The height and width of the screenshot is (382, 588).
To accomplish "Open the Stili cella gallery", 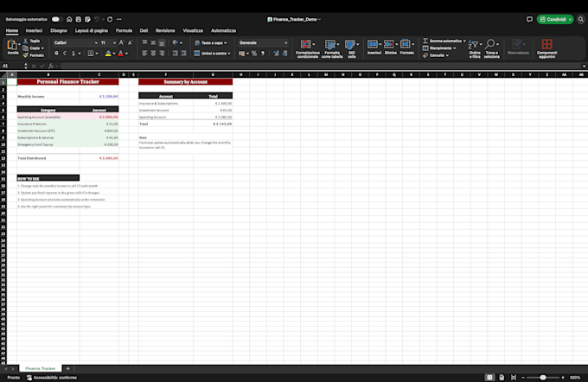I will (x=351, y=48).
